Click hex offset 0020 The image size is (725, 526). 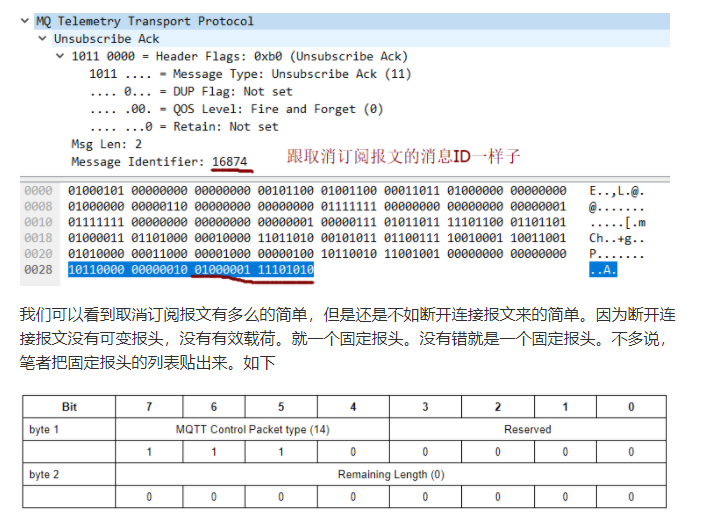point(38,253)
